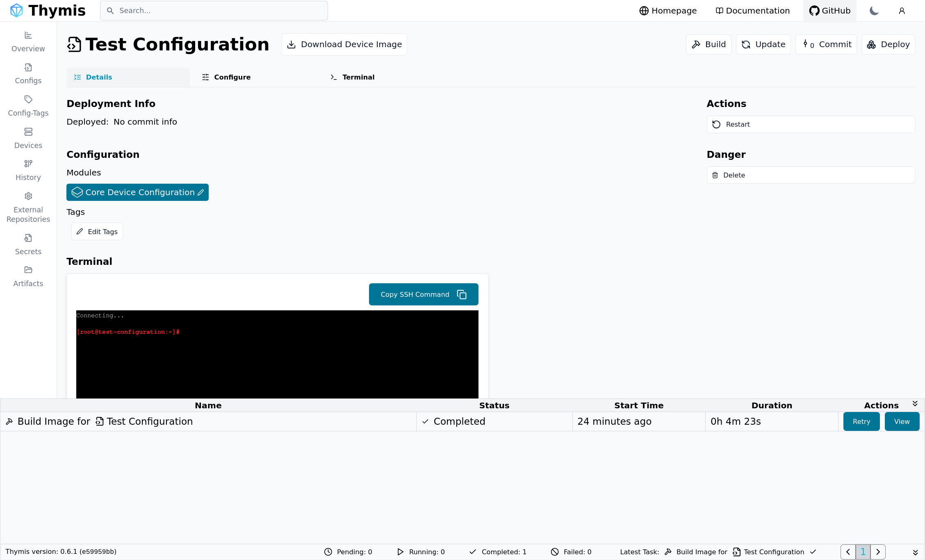Collapse task table with double chevron
Screen dimensions: 925x560
point(915,404)
